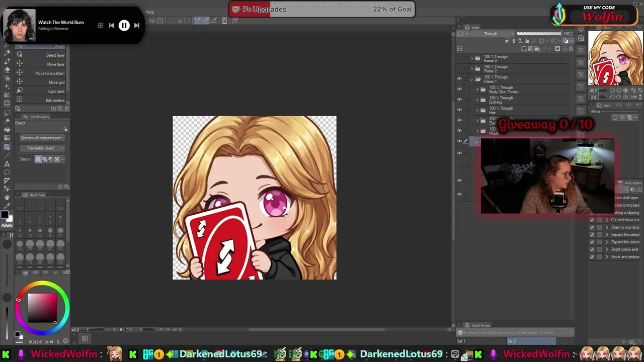Click the reference layer lighthouse icon
Image resolution: width=644 pixels, height=362 pixels.
point(514,41)
